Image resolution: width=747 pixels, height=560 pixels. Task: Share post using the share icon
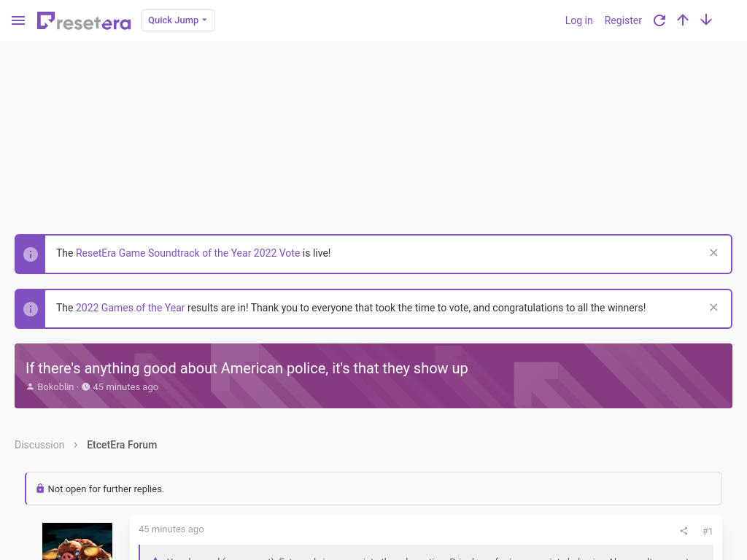684,531
